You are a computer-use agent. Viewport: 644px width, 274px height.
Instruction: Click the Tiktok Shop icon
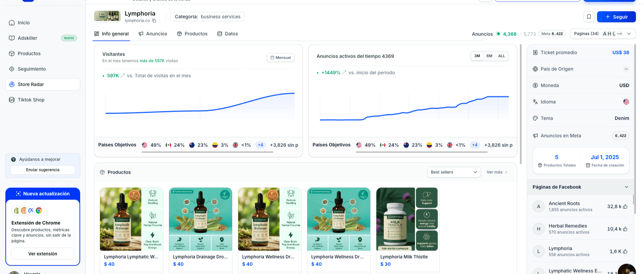[x=12, y=100]
